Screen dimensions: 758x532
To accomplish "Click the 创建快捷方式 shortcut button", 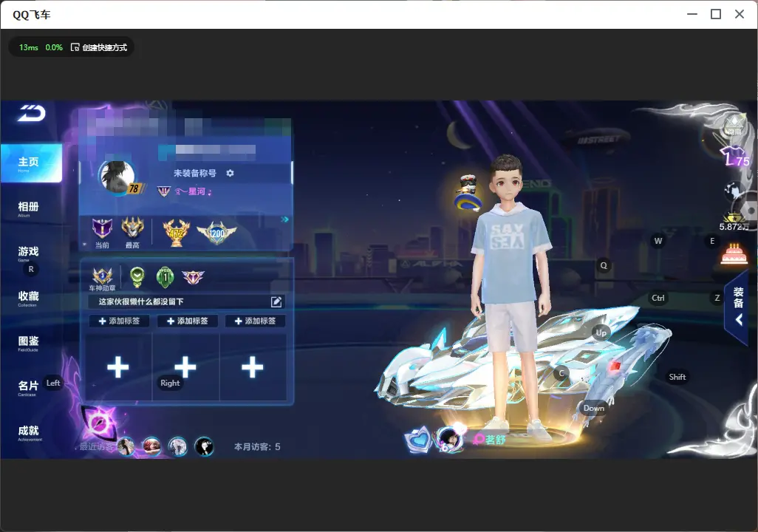I will [99, 47].
